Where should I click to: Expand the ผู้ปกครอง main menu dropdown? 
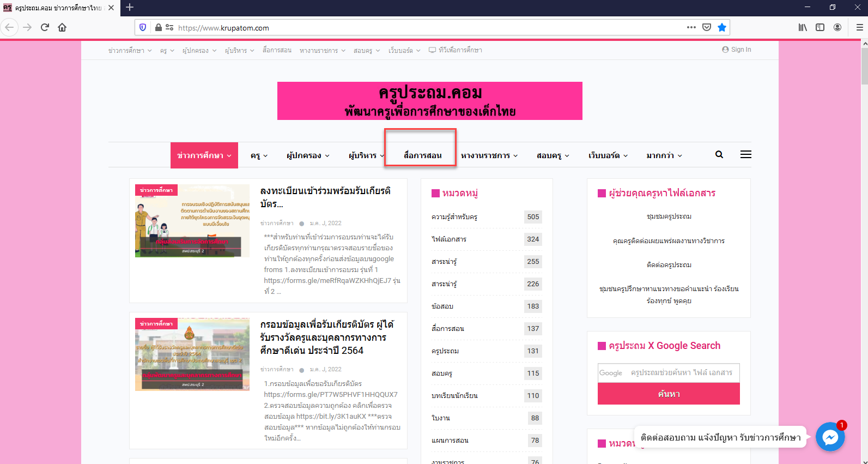308,155
